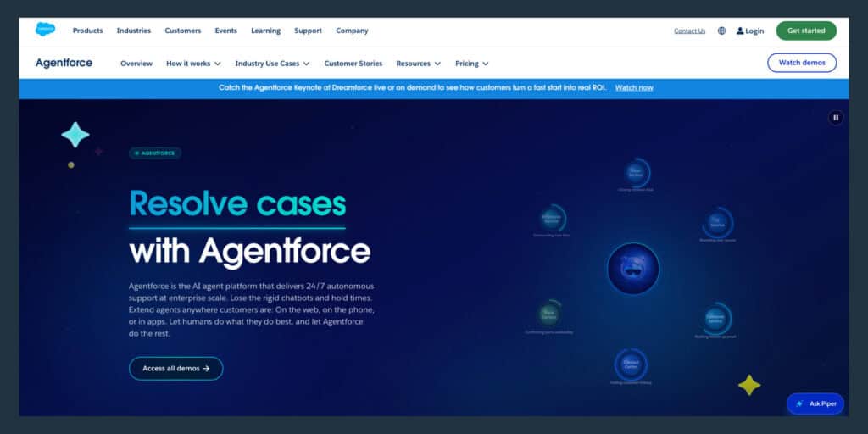
Task: Open the globe language selector
Action: [x=722, y=31]
